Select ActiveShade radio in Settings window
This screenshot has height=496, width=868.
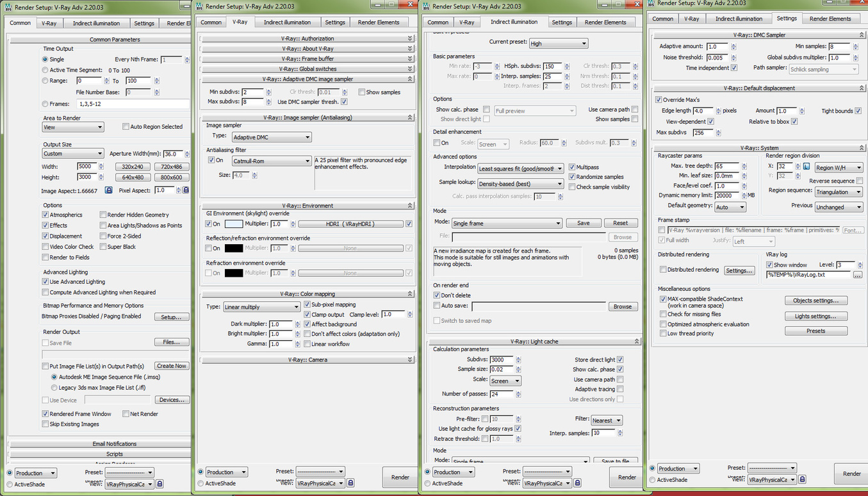(x=652, y=479)
